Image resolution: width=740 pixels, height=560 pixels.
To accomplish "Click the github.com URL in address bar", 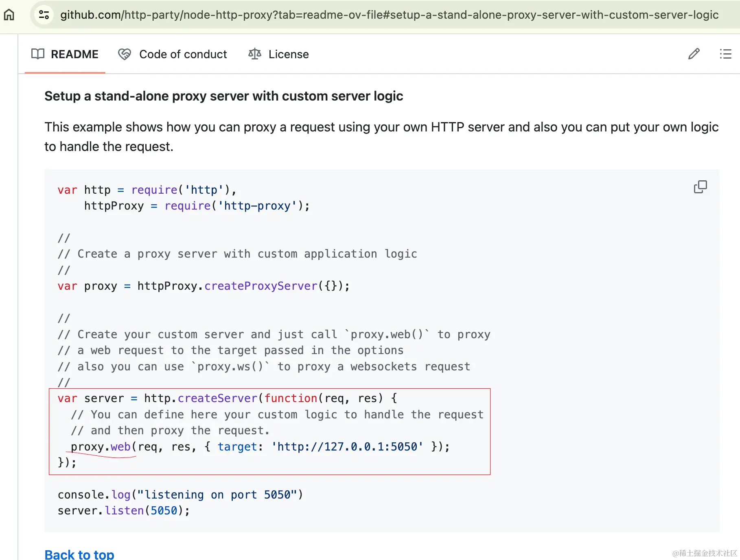I will coord(389,15).
